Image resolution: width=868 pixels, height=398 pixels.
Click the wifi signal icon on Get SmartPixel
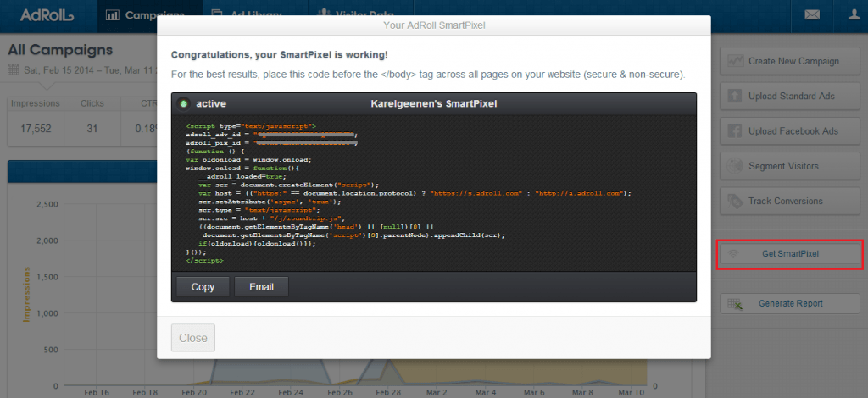click(x=734, y=254)
